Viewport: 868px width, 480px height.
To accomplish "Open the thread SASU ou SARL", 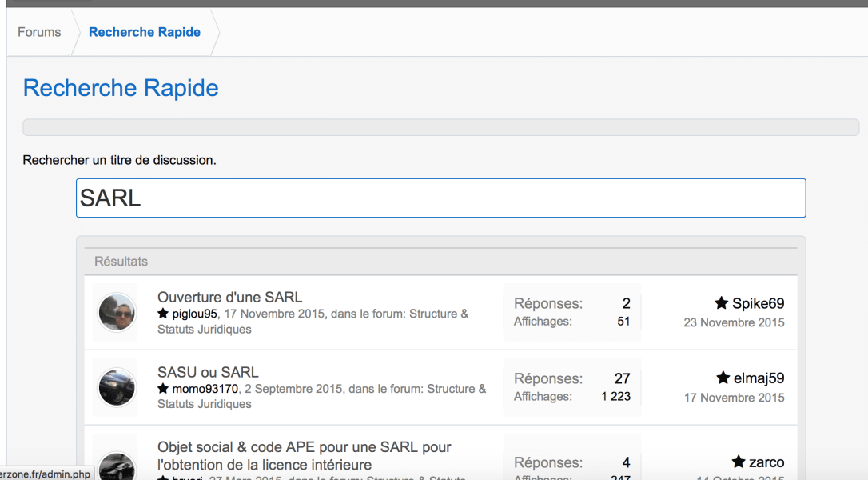I will tap(208, 372).
